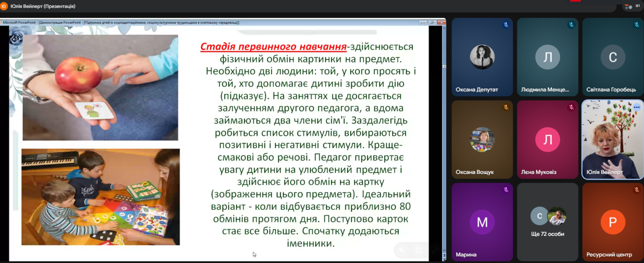Click the muted mic icon on Людмила Менце tile

[571, 25]
